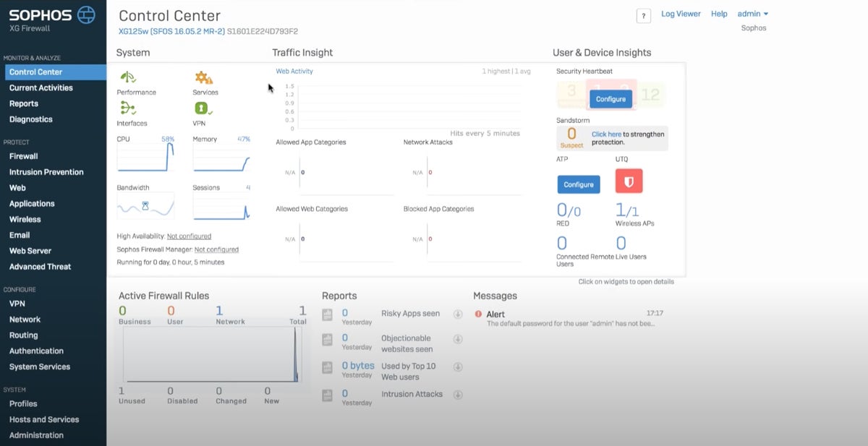Image resolution: width=868 pixels, height=446 pixels.
Task: Click the XG125w firmware version link
Action: click(171, 32)
